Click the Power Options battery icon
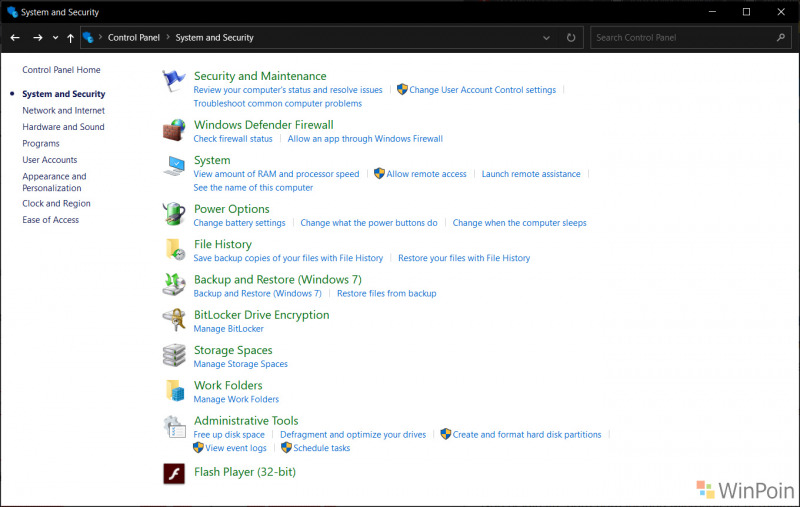The height and width of the screenshot is (507, 800). [174, 214]
